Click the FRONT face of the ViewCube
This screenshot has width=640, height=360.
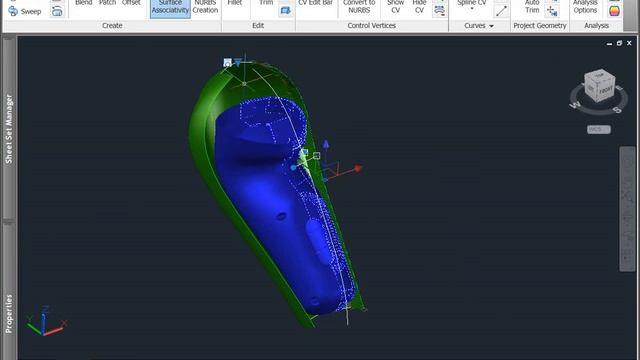pyautogui.click(x=605, y=90)
